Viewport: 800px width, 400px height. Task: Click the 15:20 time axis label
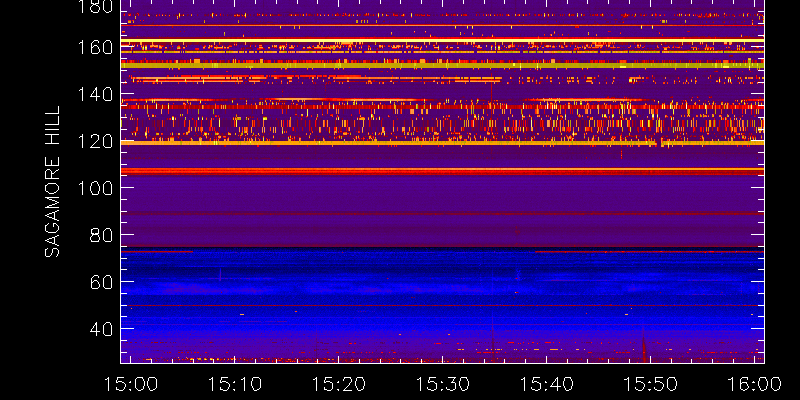pyautogui.click(x=339, y=384)
